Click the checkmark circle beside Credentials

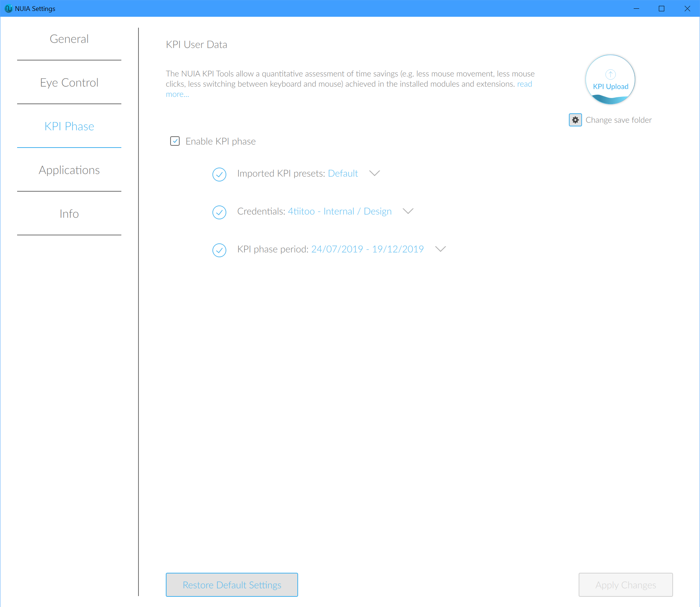tap(219, 212)
